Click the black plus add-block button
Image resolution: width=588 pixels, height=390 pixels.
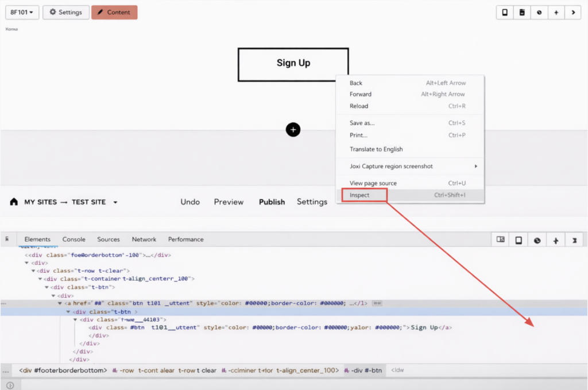coord(293,130)
